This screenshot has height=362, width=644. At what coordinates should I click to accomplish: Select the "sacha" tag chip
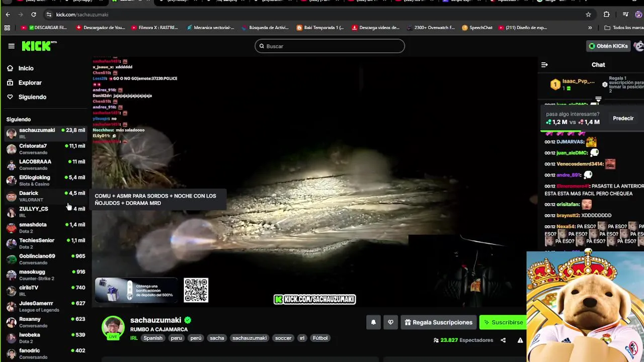[217, 338]
